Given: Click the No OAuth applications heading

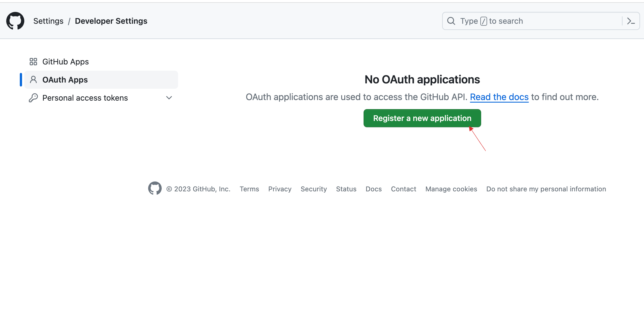Looking at the screenshot, I should pos(422,79).
